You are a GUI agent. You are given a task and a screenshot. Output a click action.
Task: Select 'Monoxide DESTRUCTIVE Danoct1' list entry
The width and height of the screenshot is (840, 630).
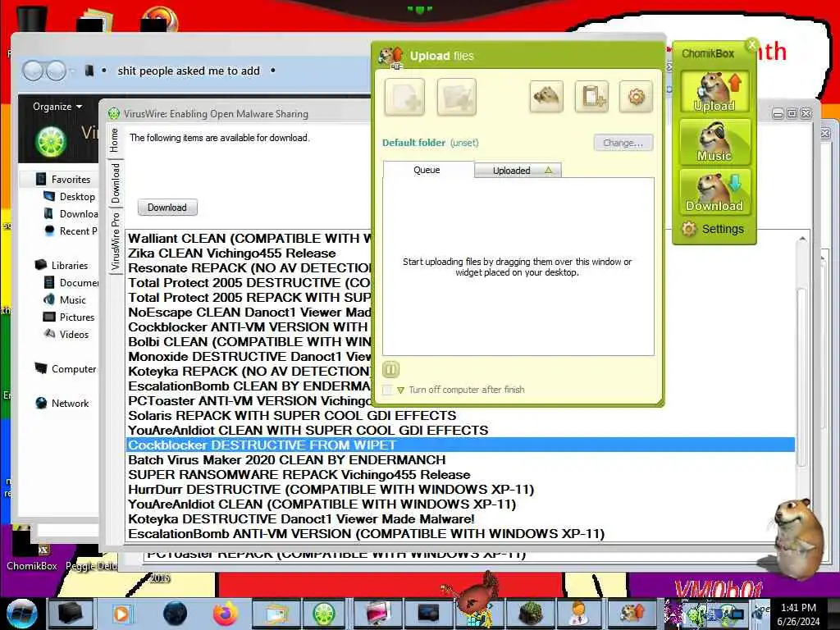249,357
